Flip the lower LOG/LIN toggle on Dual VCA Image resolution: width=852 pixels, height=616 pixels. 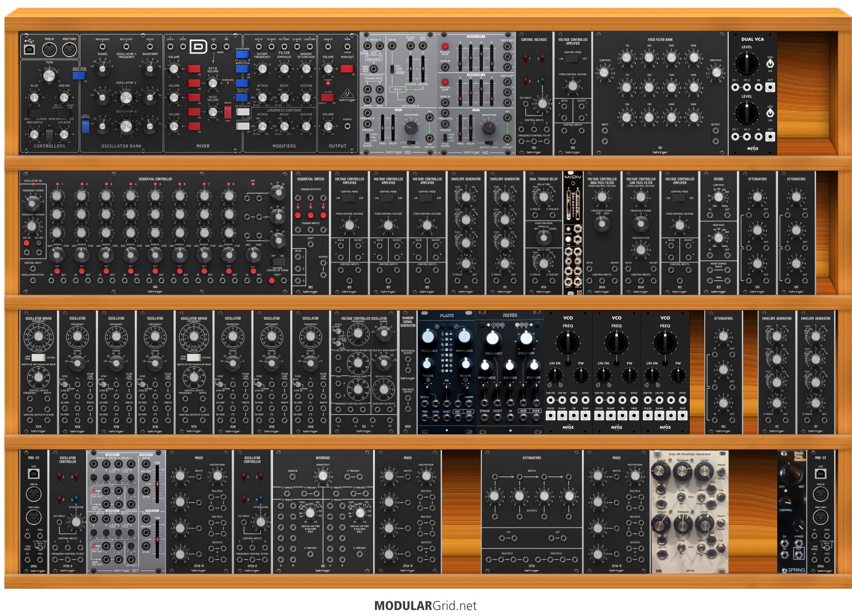(770, 113)
